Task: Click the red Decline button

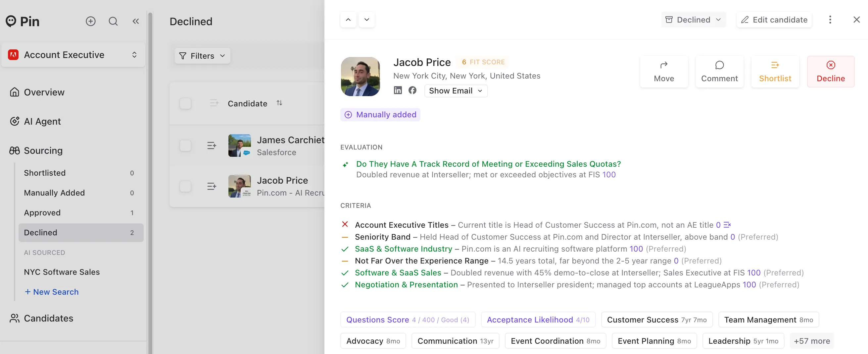Action: (x=830, y=72)
